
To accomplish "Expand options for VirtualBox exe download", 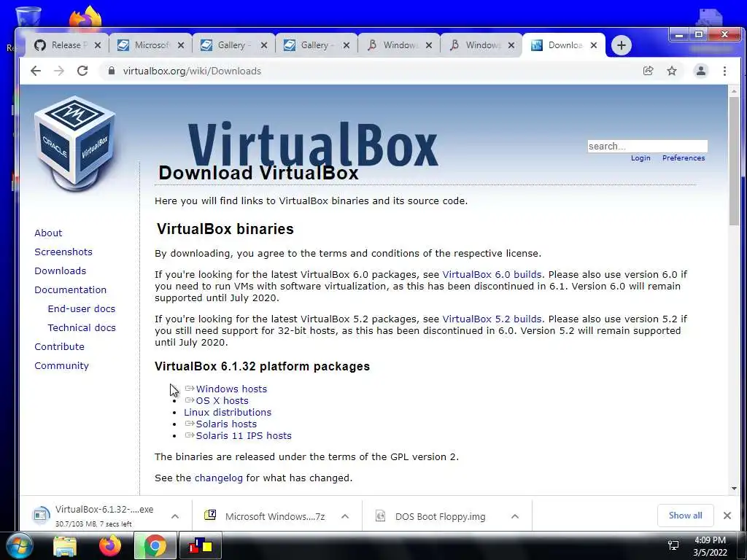I will coord(175,516).
